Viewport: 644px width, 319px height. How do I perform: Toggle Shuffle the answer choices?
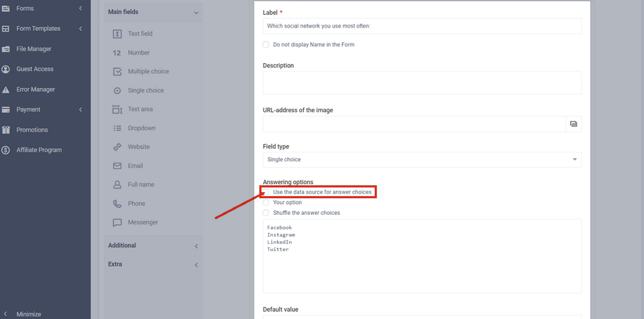click(x=266, y=213)
